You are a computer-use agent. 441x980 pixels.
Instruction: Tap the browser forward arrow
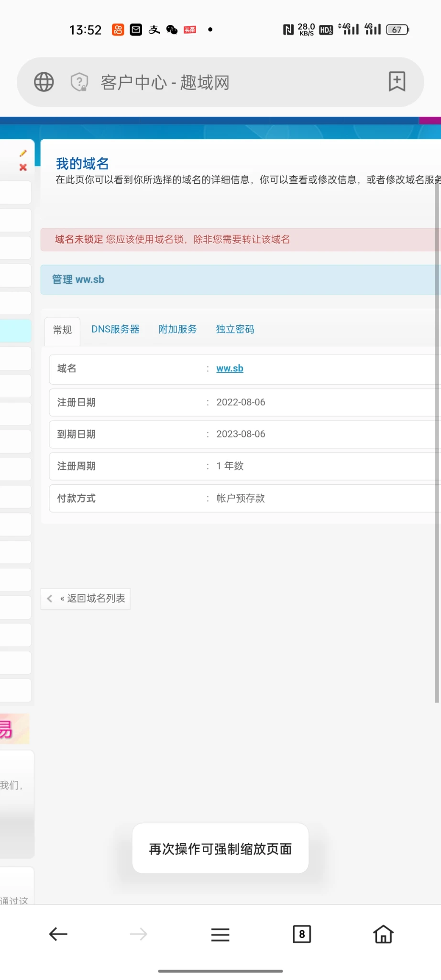pos(139,934)
